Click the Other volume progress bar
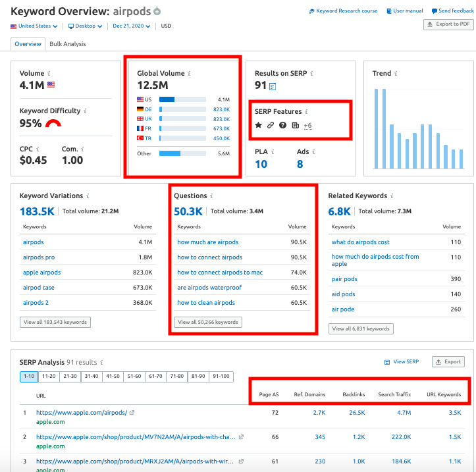The image size is (476, 472). pyautogui.click(x=182, y=153)
